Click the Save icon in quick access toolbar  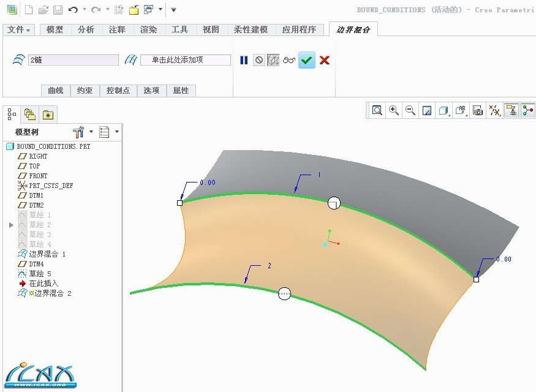tap(58, 10)
